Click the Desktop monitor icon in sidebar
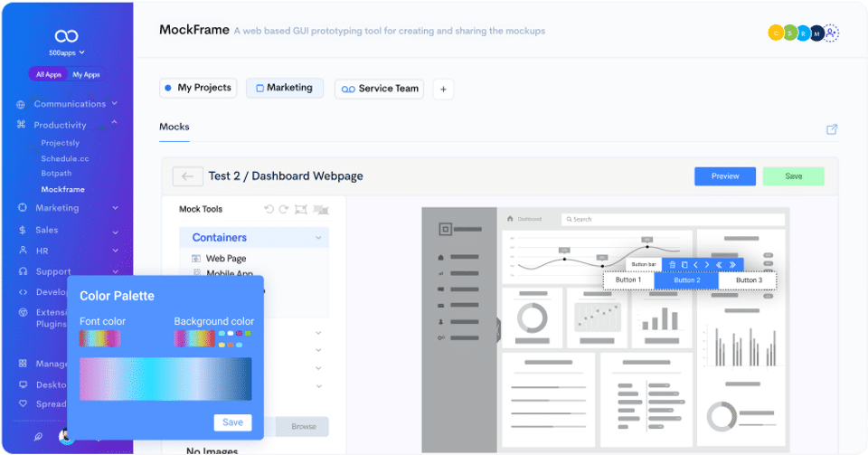The image size is (868, 455). point(23,384)
